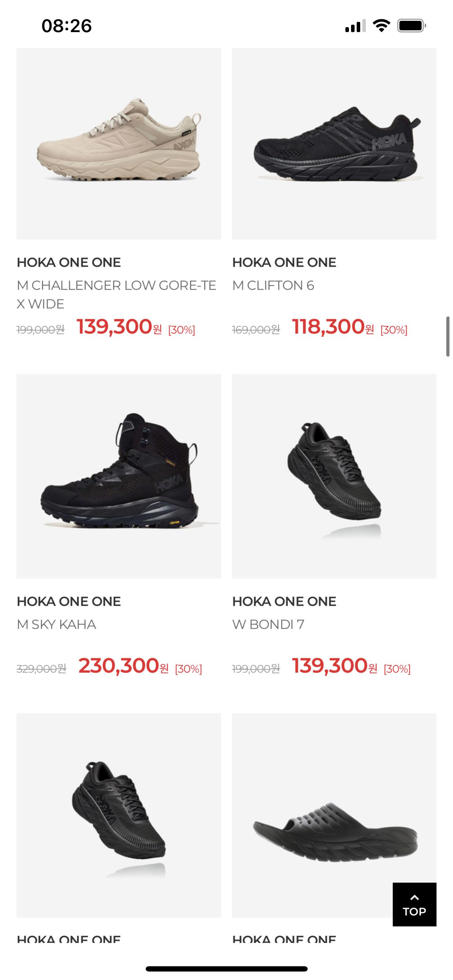Tap the battery indicator icon
This screenshot has height=980, width=453.
[411, 26]
